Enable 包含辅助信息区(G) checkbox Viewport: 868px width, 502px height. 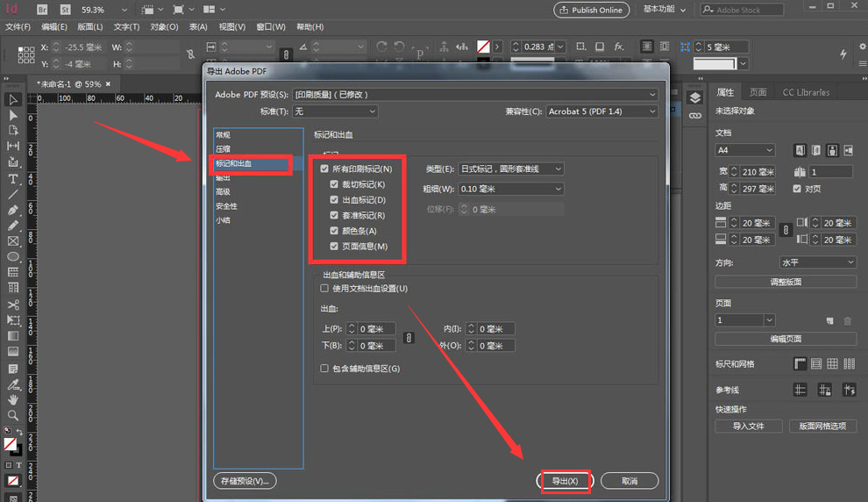click(x=324, y=369)
